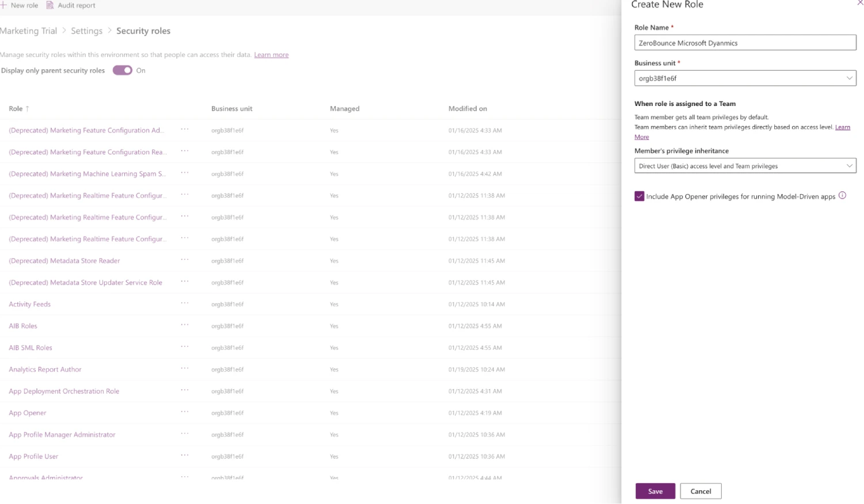Open the ellipsis menu for App Opener role
Screen dimensions: 864x504
click(185, 412)
